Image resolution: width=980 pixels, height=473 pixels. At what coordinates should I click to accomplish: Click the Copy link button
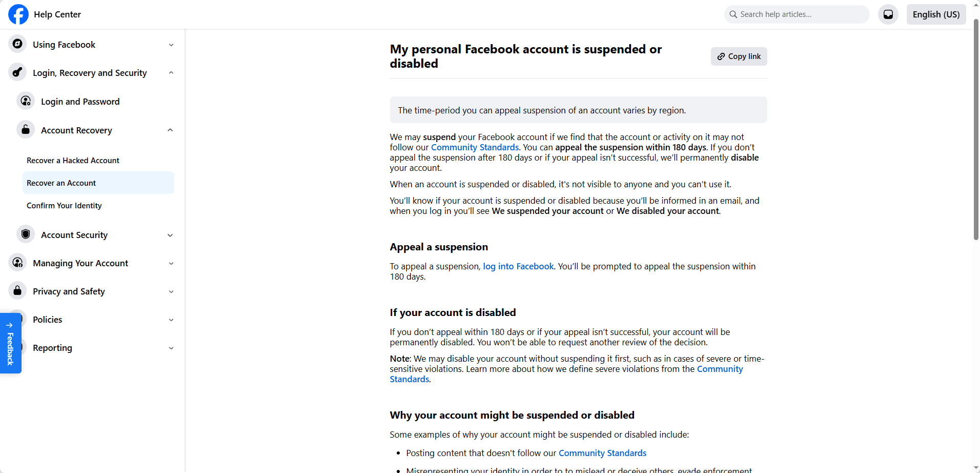(x=739, y=56)
